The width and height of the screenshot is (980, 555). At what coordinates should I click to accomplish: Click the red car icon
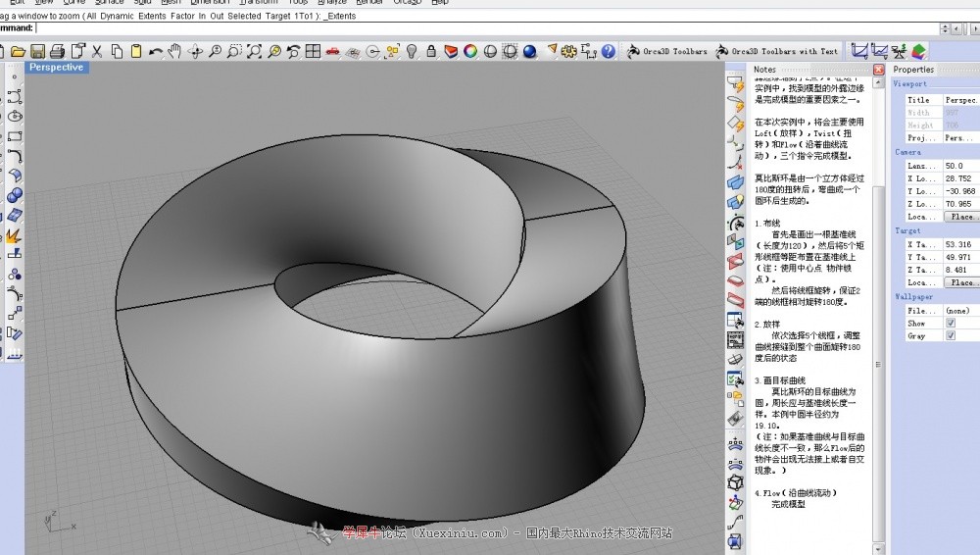click(333, 51)
